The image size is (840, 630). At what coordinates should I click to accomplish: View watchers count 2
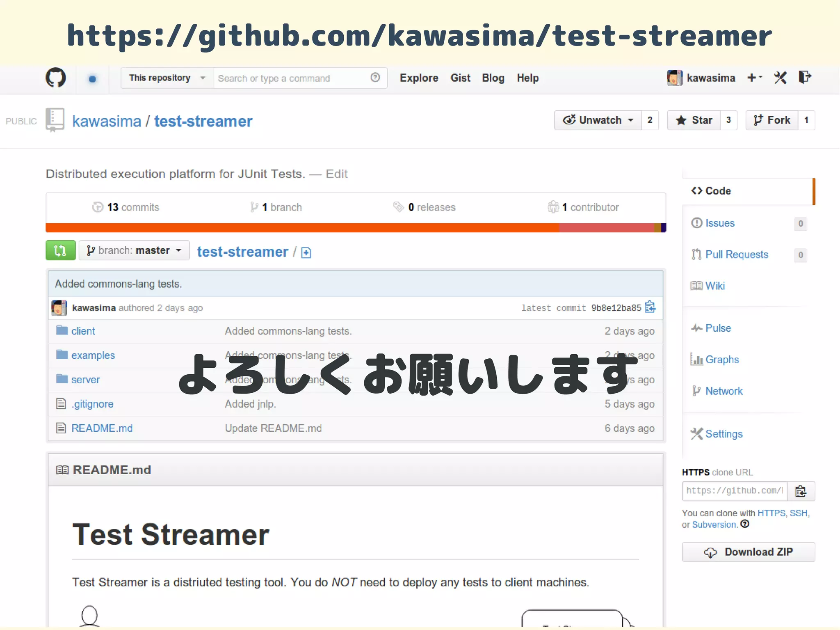(650, 120)
